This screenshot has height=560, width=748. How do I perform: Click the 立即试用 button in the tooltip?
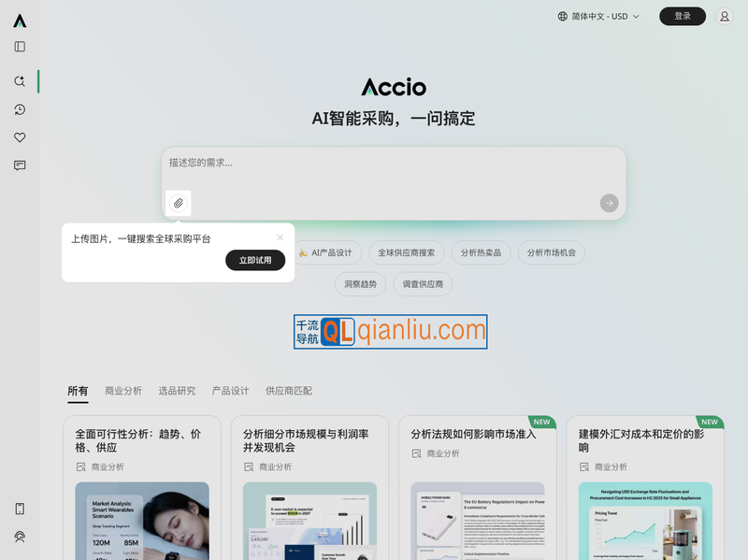[x=254, y=260]
